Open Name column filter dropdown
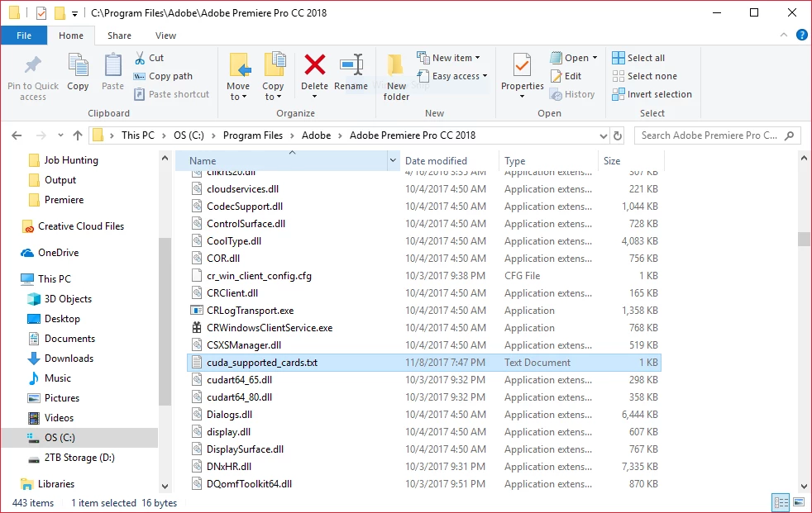The height and width of the screenshot is (513, 812). (393, 161)
